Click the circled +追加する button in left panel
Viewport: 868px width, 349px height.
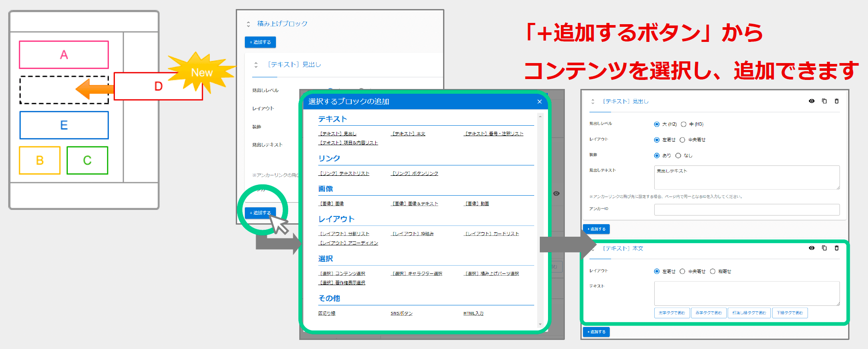[260, 213]
